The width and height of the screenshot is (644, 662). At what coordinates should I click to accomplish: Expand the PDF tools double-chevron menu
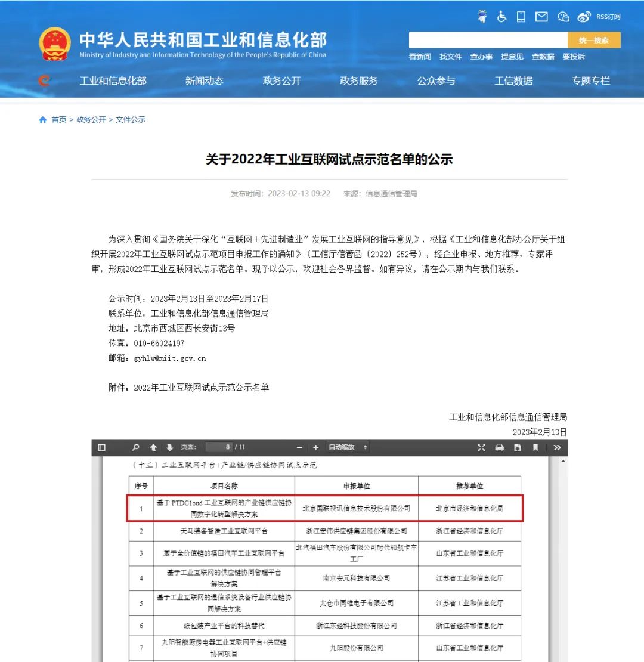coord(557,447)
